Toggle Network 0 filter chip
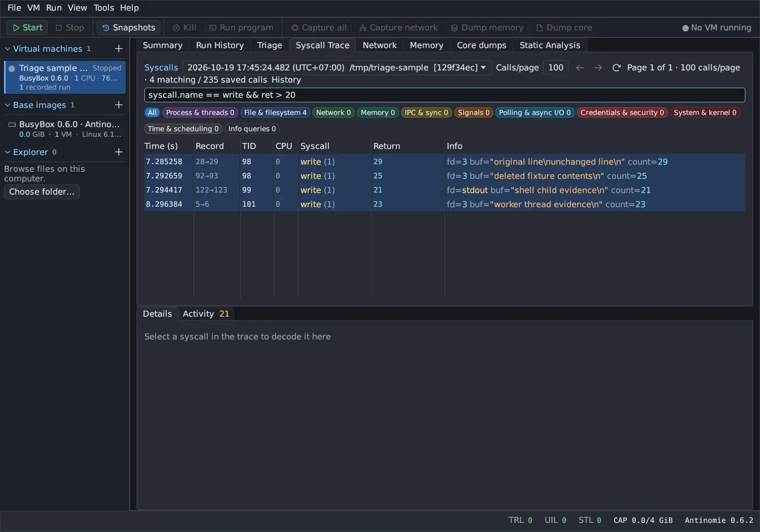 tap(333, 112)
